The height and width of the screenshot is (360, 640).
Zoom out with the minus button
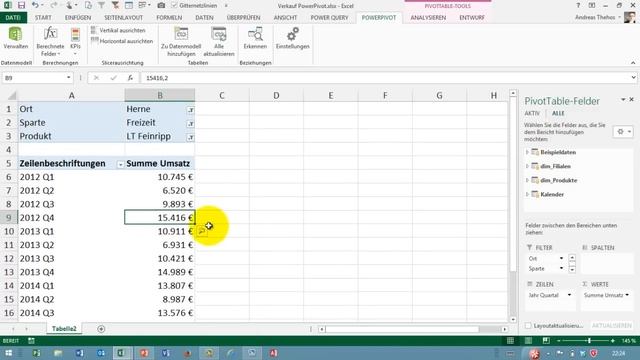(x=559, y=341)
